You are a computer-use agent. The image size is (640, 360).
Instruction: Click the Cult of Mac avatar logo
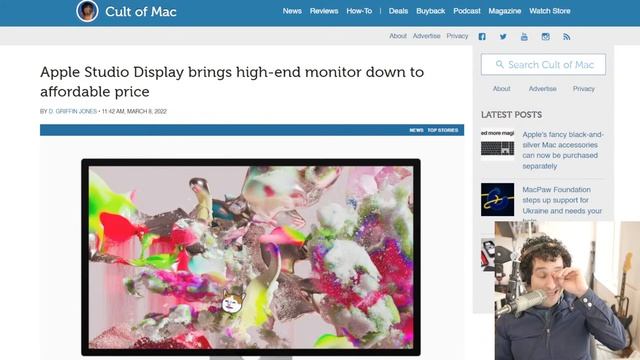(x=87, y=11)
